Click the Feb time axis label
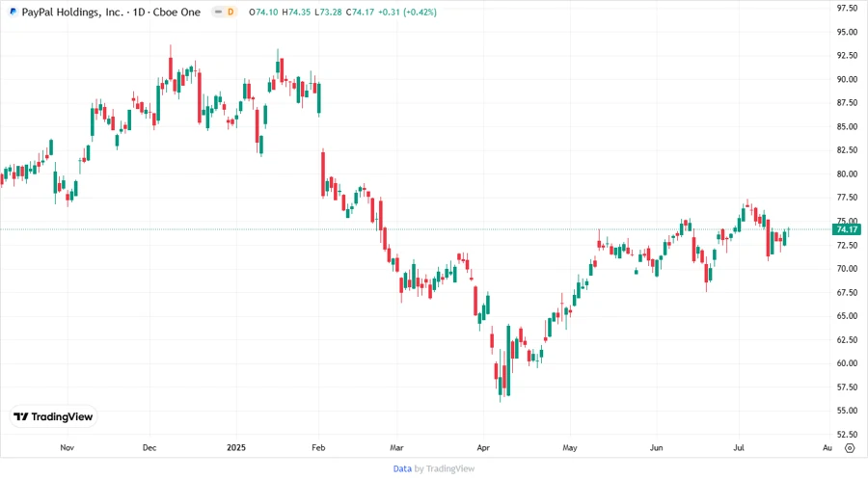 pyautogui.click(x=318, y=447)
